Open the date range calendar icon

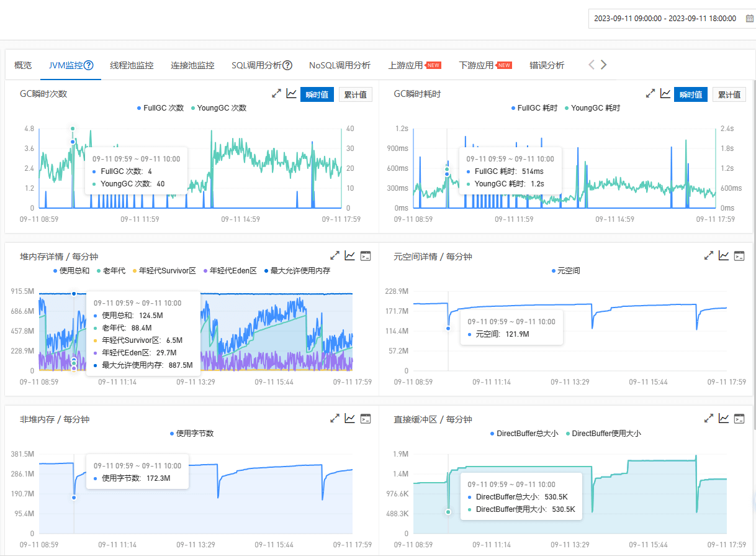[749, 19]
